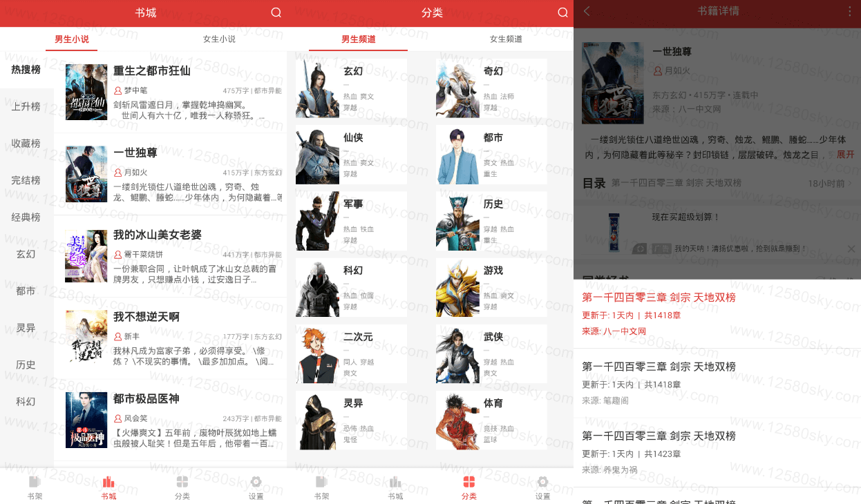Pick 玄幻 in the 书城 left sidebar
Screen dimensions: 861x504
[26, 254]
